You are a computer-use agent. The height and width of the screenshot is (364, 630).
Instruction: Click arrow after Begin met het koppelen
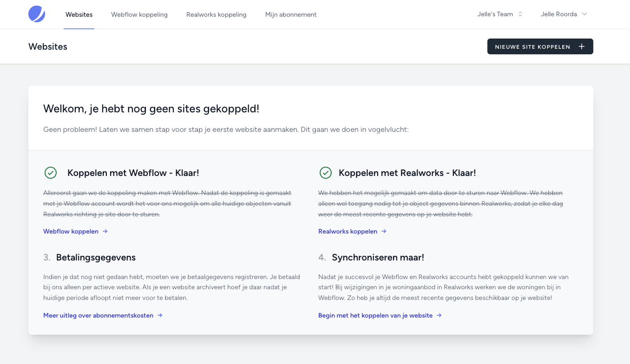click(x=439, y=315)
